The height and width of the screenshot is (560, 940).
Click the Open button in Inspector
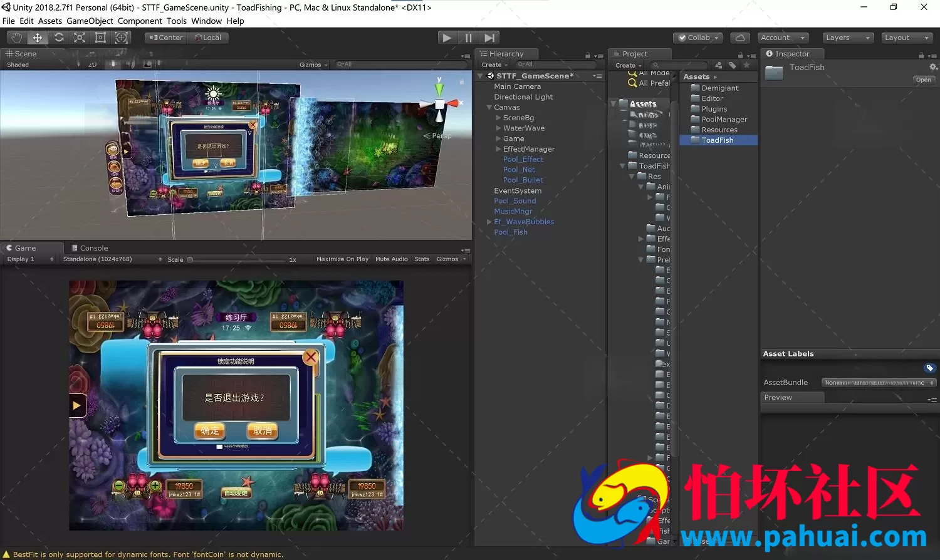coord(923,80)
